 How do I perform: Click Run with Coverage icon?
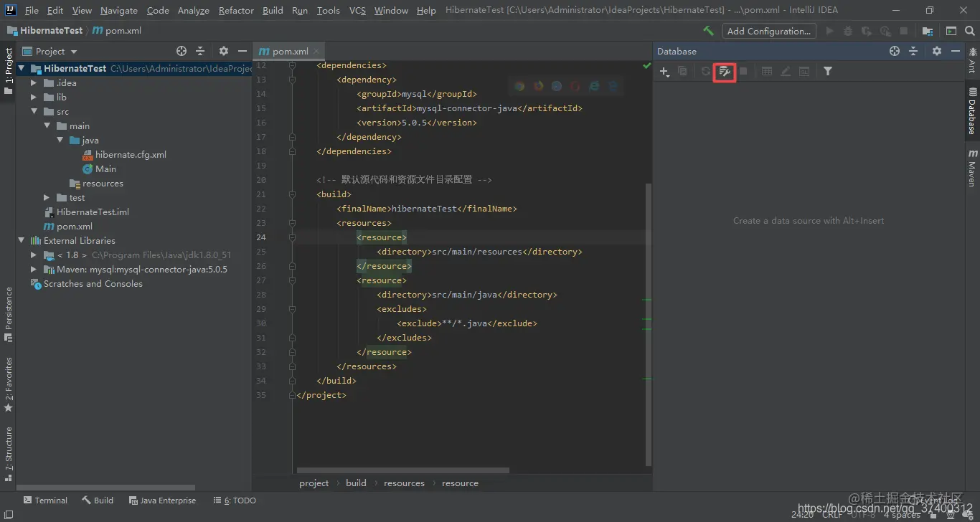[867, 31]
